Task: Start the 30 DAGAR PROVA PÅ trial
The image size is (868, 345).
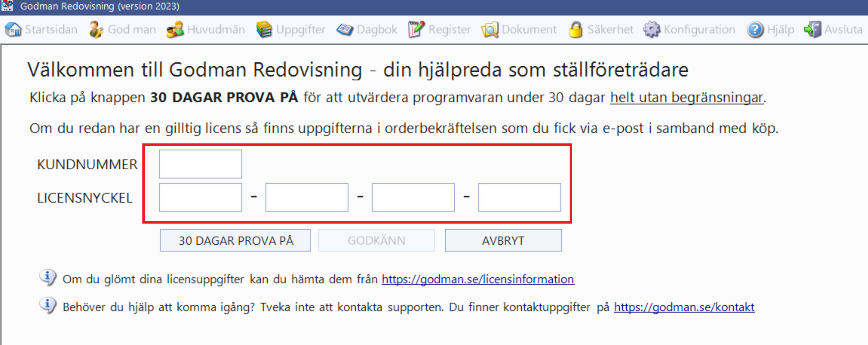Action: (235, 240)
